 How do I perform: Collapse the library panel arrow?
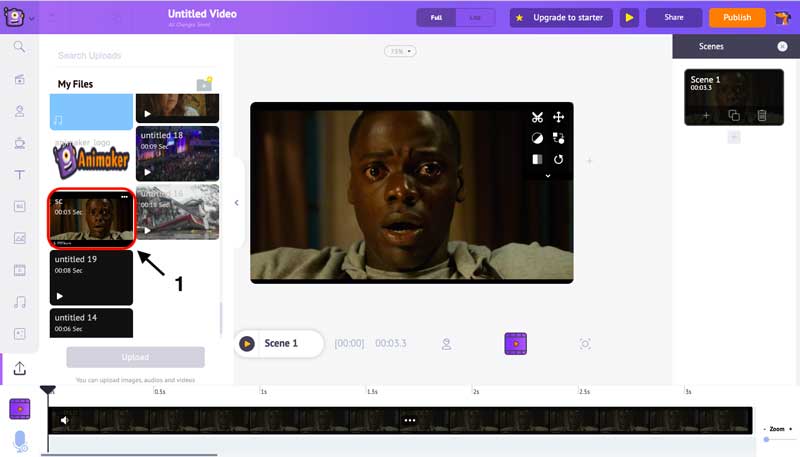click(237, 203)
